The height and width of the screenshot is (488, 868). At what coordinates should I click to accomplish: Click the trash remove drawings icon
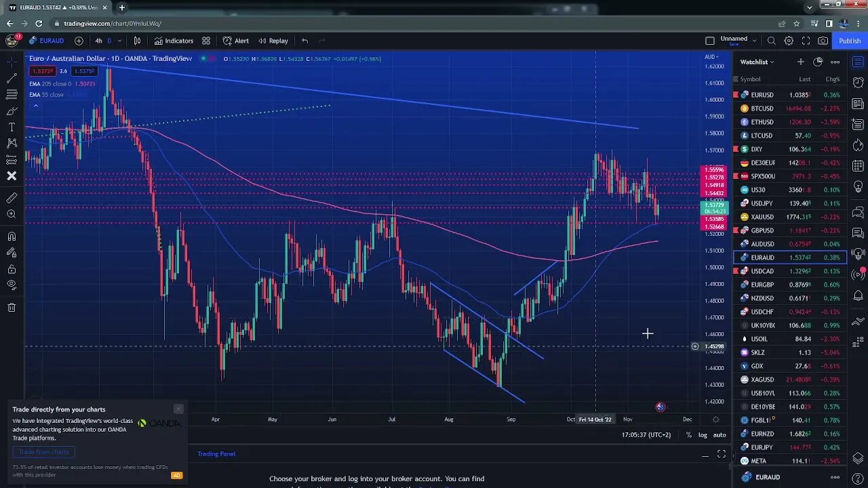coord(12,308)
